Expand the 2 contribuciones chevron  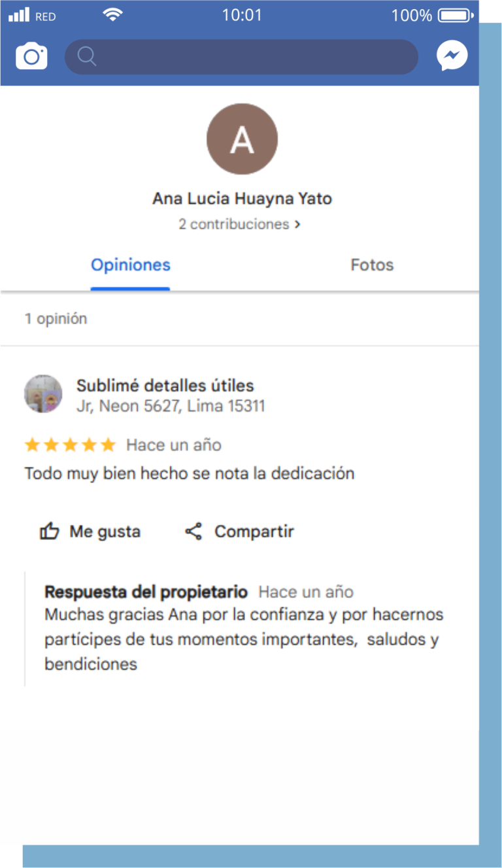(297, 224)
